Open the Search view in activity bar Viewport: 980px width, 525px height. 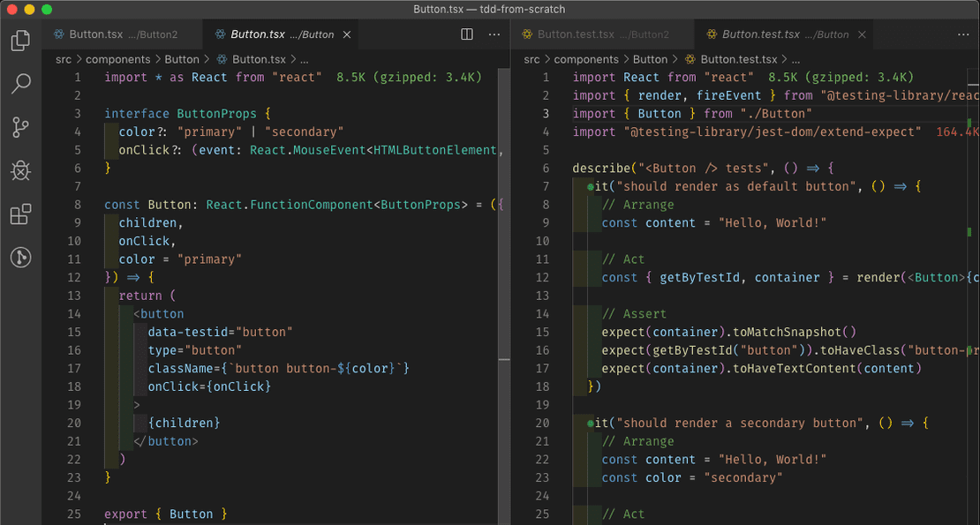(x=20, y=83)
